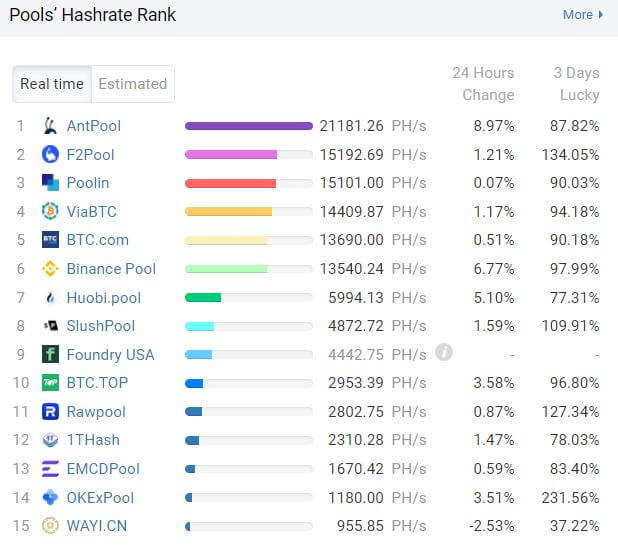Switch to the Real time tab

click(52, 84)
